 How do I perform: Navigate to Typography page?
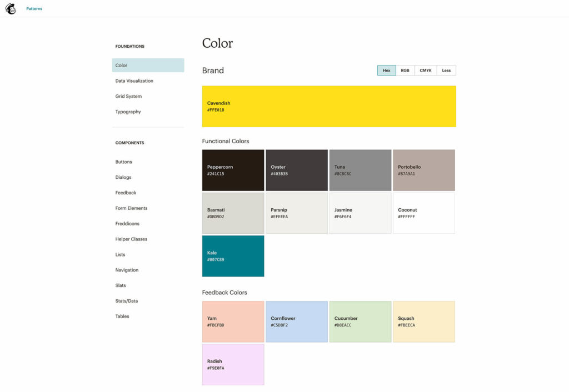[x=128, y=112]
